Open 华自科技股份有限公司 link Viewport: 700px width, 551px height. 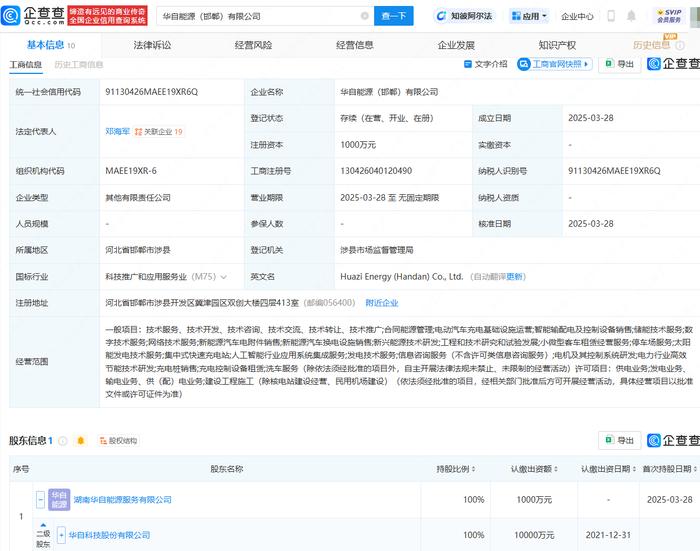click(109, 535)
